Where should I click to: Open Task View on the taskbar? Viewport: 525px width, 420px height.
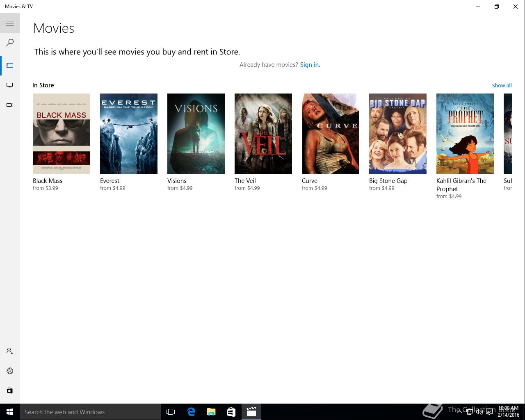[171, 412]
